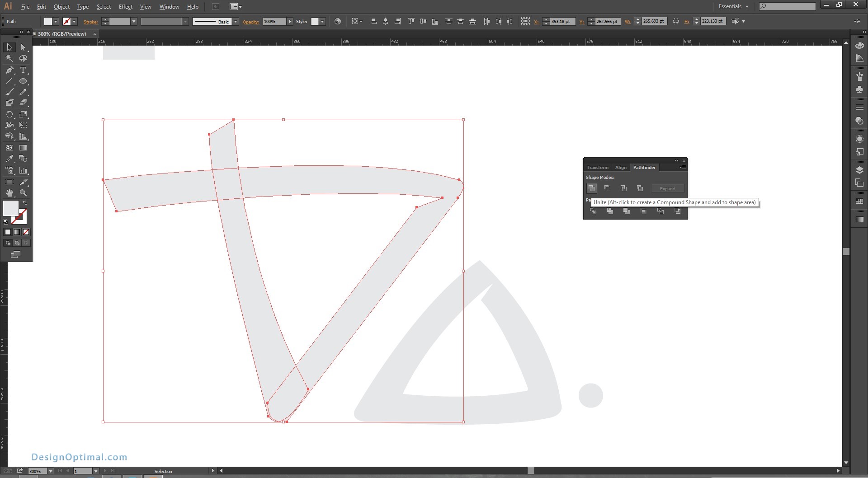Click the Fill color box in toolbox
Viewport: 868px width, 478px height.
pyautogui.click(x=11, y=208)
